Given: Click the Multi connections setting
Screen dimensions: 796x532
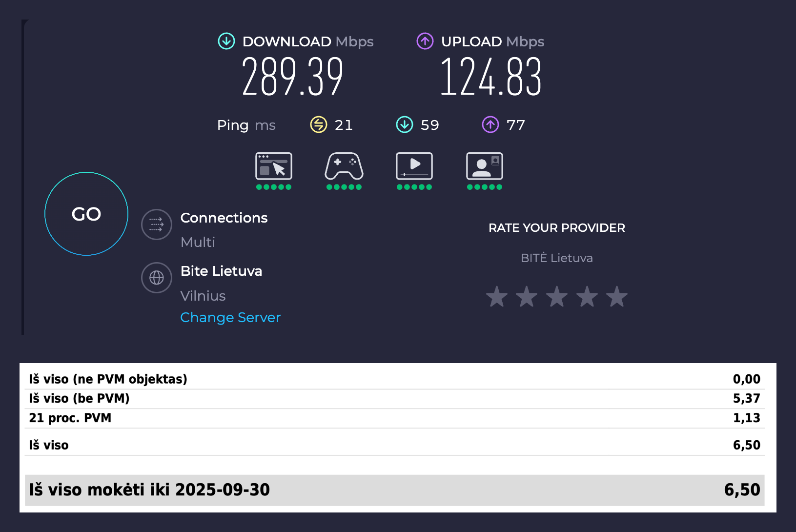Looking at the screenshot, I should point(198,242).
